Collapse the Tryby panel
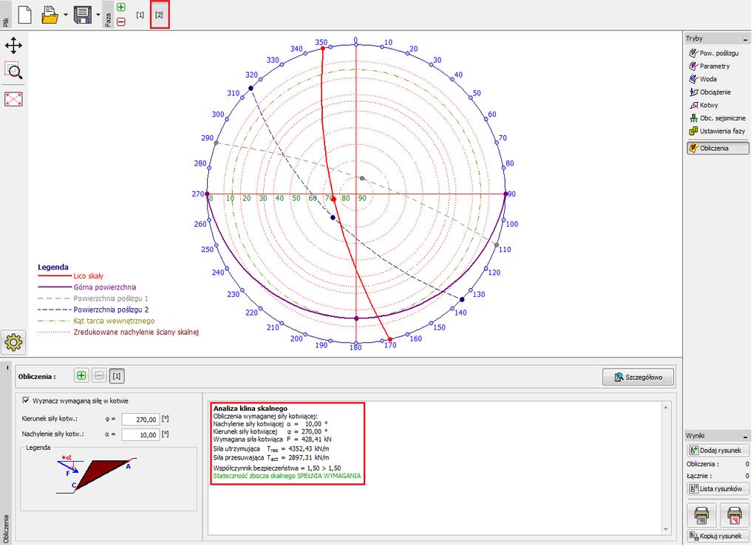Screen dimensions: 756x546 tap(746, 39)
